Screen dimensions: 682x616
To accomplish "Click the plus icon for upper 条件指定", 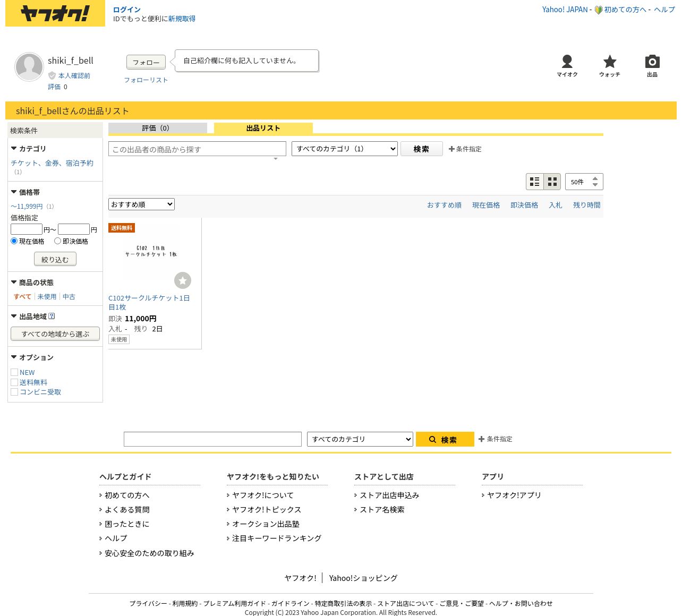I will pyautogui.click(x=451, y=149).
